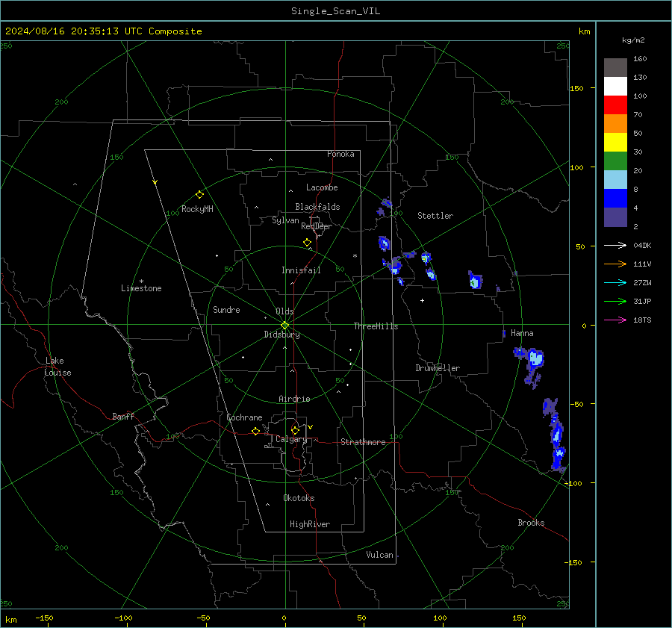Click the Okotoks town label
Viewport: 672px width, 628px height.
[299, 498]
